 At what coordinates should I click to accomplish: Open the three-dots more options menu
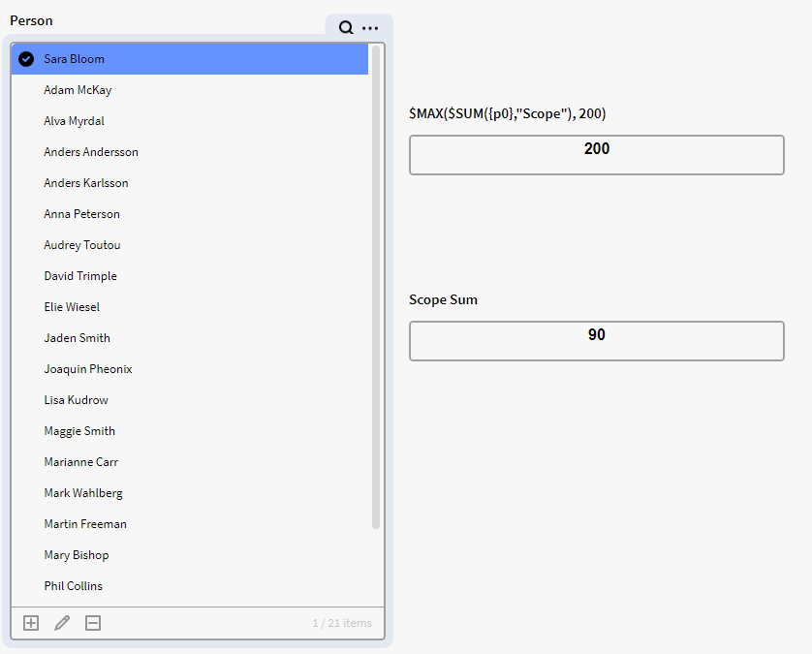(370, 28)
